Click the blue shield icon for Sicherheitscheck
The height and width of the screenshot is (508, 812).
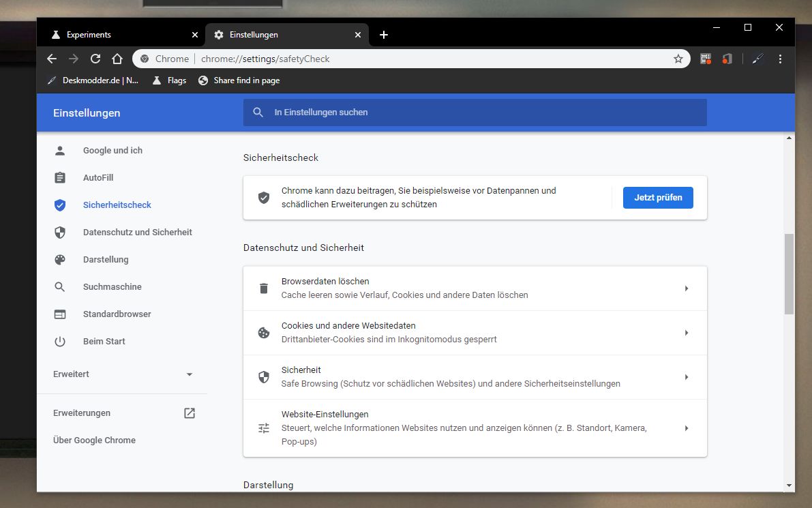[60, 205]
